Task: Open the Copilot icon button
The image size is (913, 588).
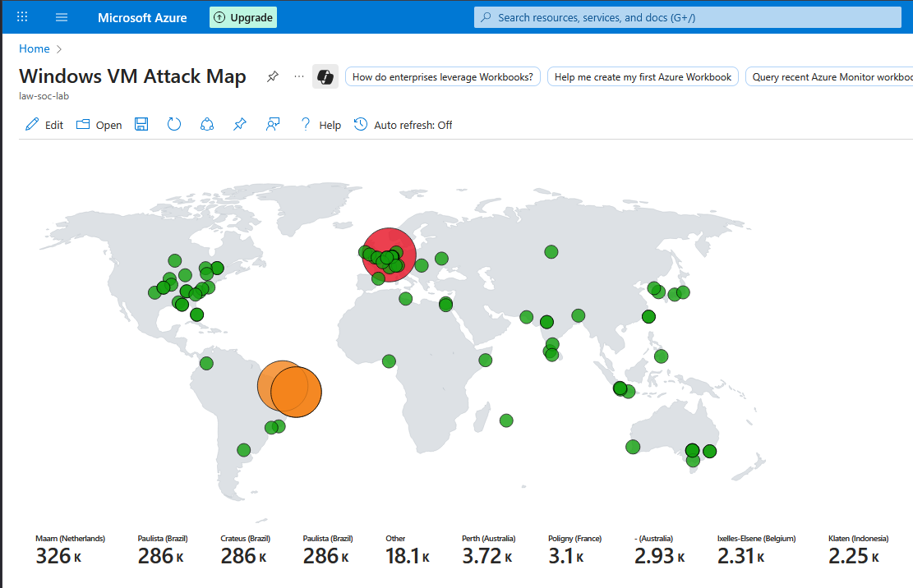Action: point(325,76)
